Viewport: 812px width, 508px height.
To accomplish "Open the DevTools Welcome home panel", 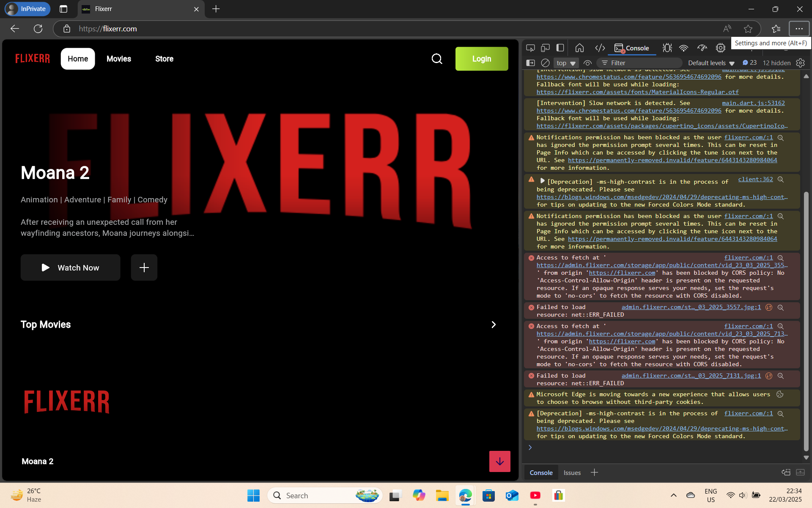I will (580, 48).
